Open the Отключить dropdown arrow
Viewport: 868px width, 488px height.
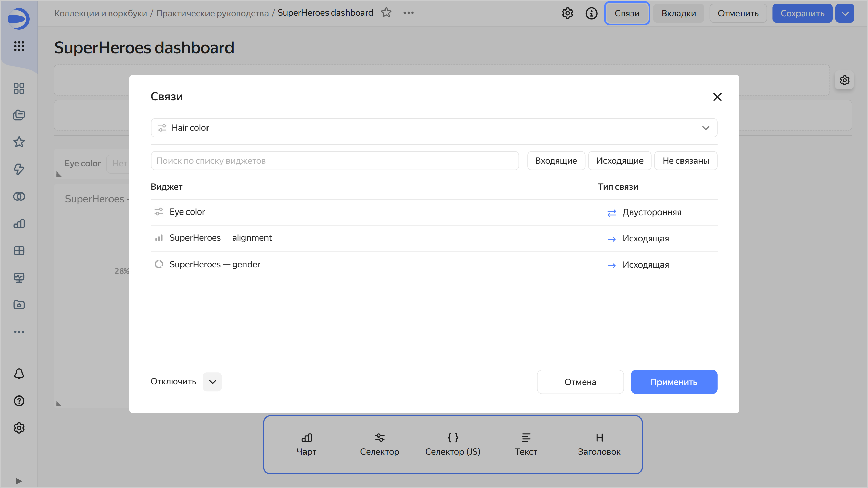click(x=212, y=382)
